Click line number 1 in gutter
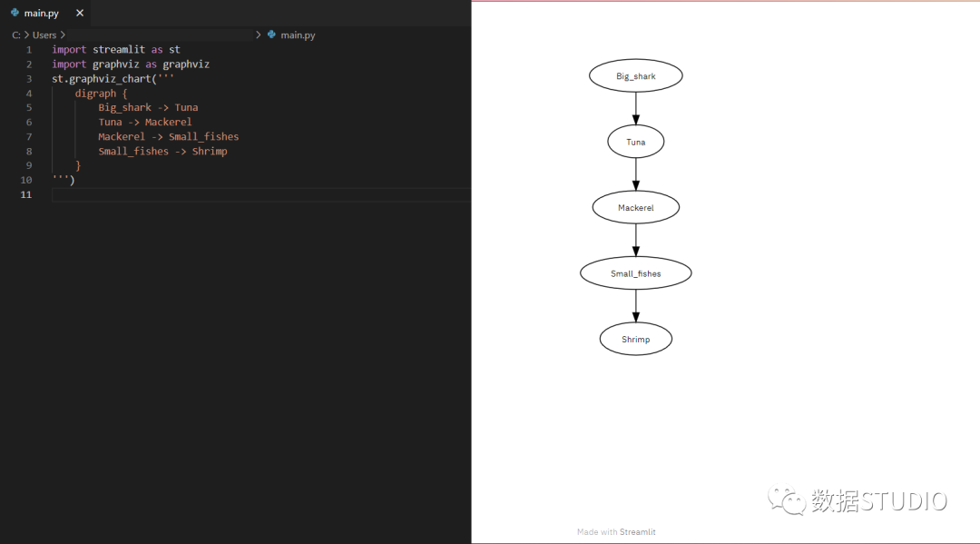The image size is (980, 544). click(29, 49)
